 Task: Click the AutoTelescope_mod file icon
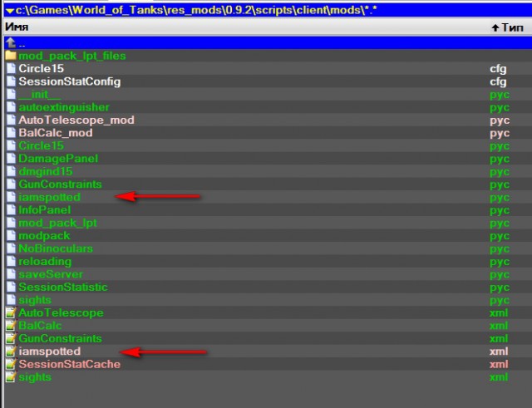pyautogui.click(x=11, y=120)
